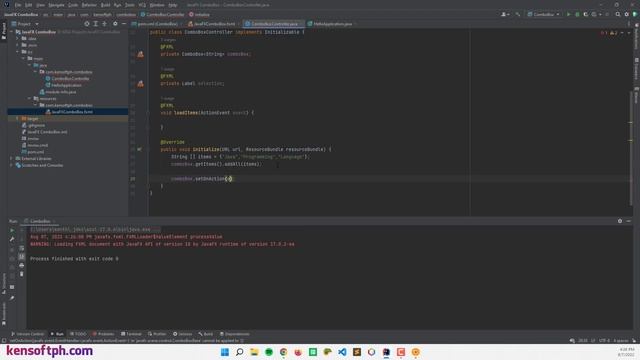Viewport: 640px width, 360px height.
Task: Print the Run console output
Action: (22, 265)
